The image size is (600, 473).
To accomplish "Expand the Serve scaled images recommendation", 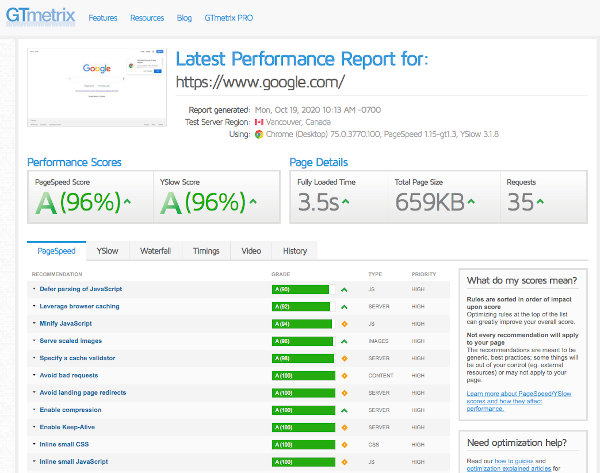I will pyautogui.click(x=70, y=341).
